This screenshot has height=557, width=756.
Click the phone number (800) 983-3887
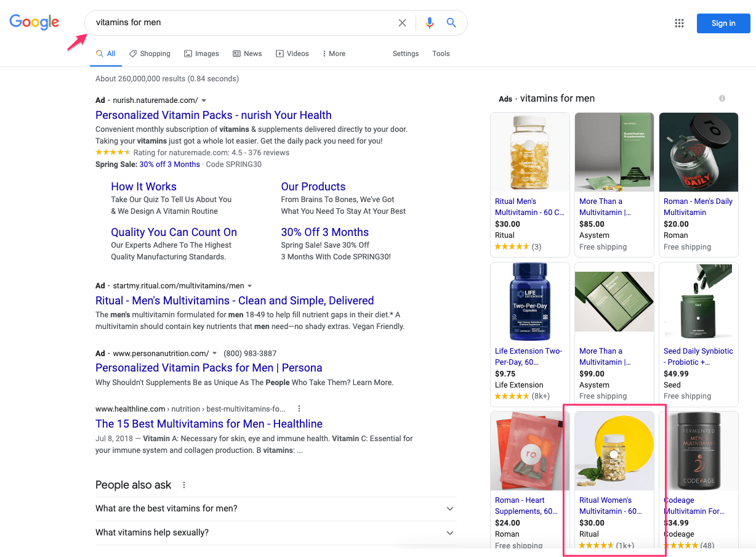[250, 354]
